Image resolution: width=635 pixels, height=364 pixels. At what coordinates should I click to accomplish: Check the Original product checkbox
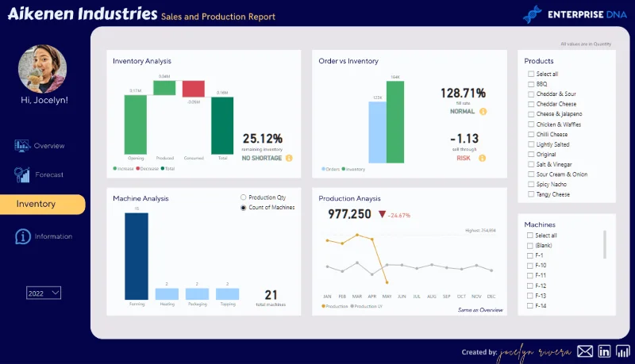[531, 155]
